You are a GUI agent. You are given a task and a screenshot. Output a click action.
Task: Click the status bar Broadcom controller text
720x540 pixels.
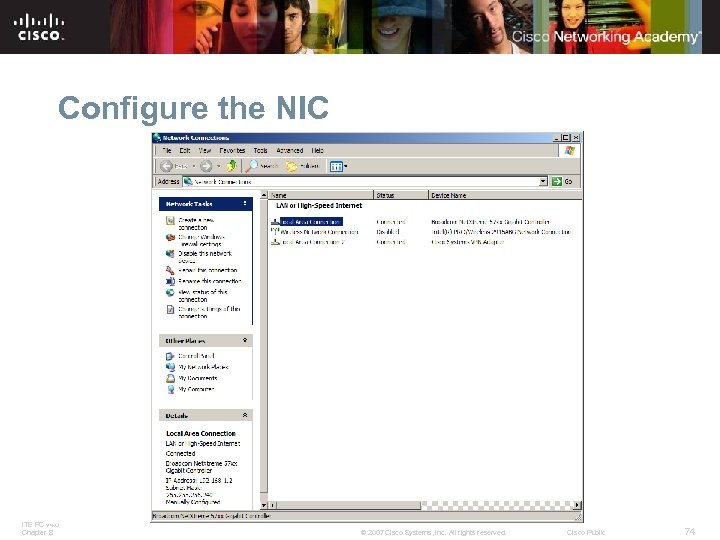[x=211, y=516]
